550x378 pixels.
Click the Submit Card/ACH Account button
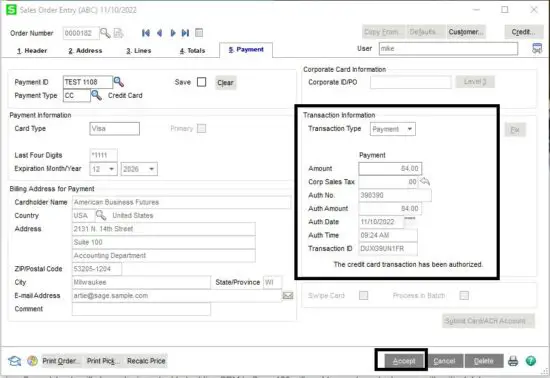point(488,321)
